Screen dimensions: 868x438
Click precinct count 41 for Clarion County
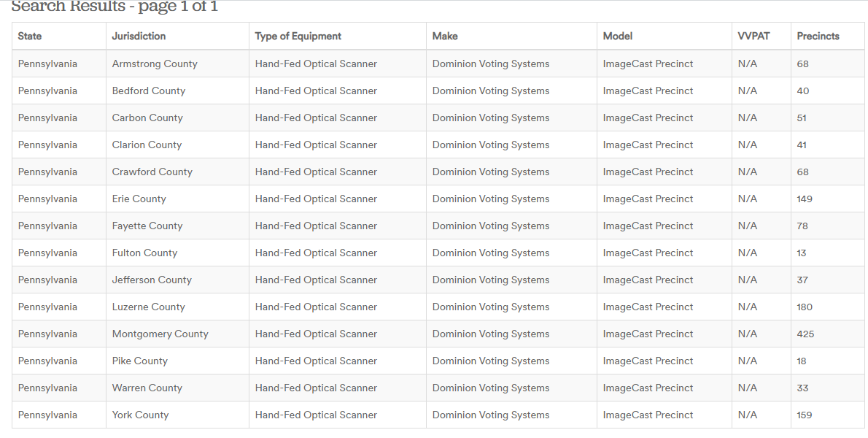[802, 145]
